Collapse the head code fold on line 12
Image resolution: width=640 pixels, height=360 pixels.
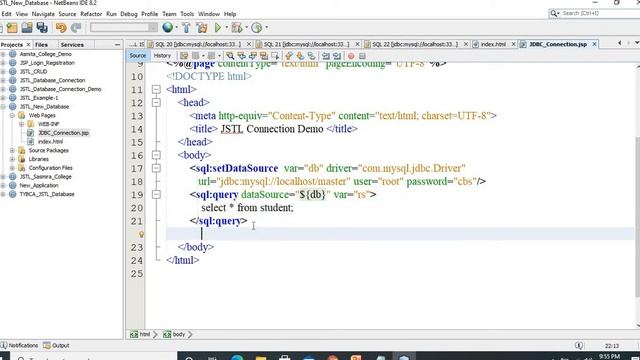[x=156, y=102]
